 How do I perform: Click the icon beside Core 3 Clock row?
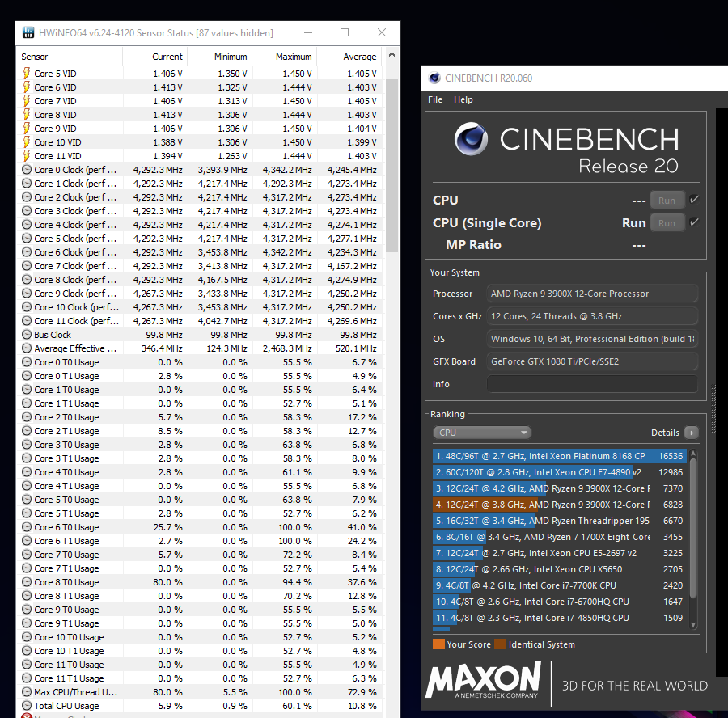27,211
